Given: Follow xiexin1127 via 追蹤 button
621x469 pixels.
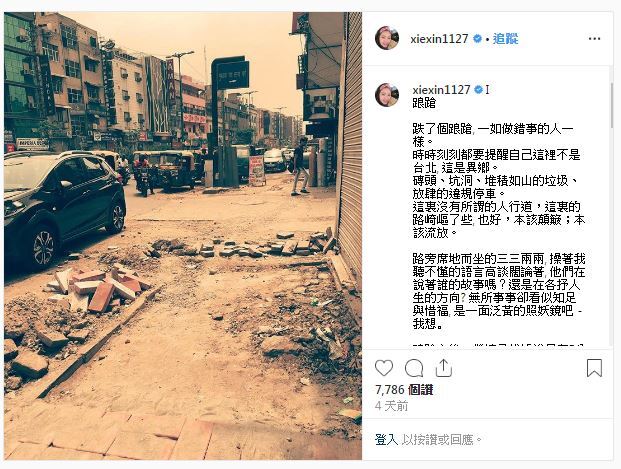Looking at the screenshot, I should [x=505, y=38].
